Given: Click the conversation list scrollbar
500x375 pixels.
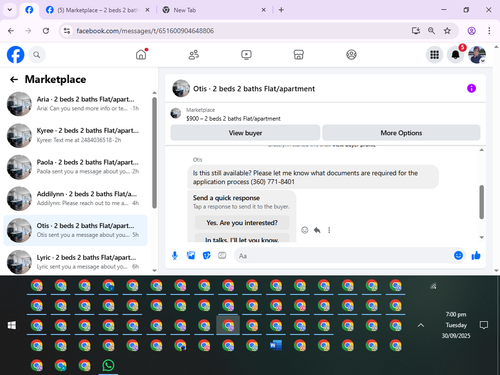Looking at the screenshot, I should point(154,153).
